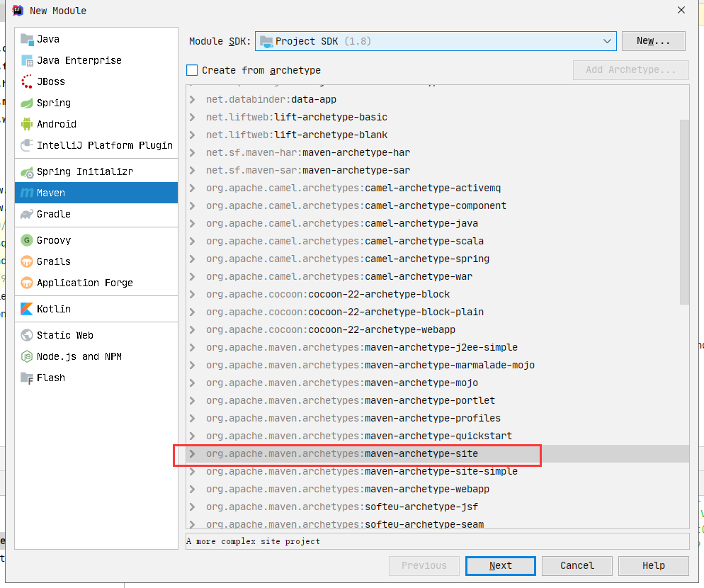Select softeu-archetype-jsf row
Viewport: 704px width, 588px height.
[438, 507]
